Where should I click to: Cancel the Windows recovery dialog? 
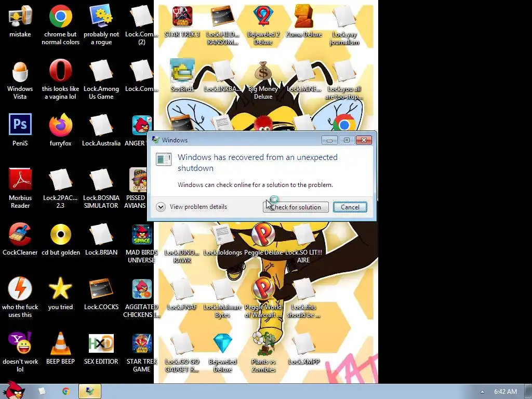click(x=350, y=207)
